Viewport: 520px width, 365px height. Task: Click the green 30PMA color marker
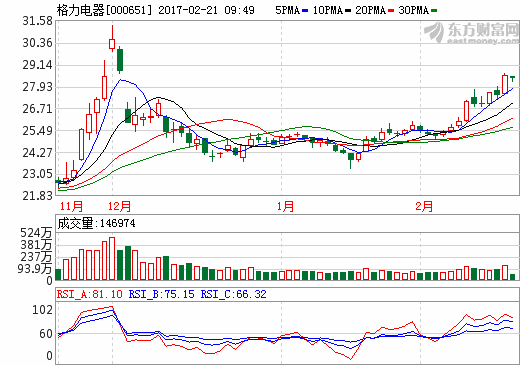(x=434, y=11)
